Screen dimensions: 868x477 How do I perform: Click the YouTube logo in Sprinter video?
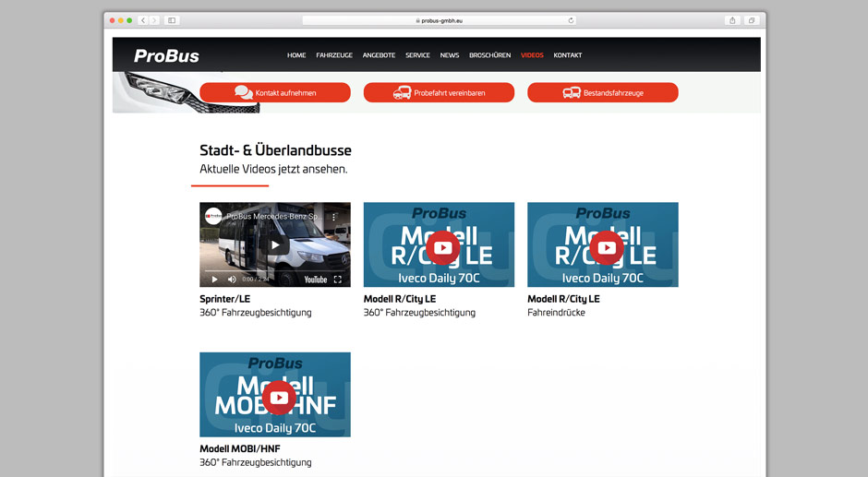coord(316,280)
